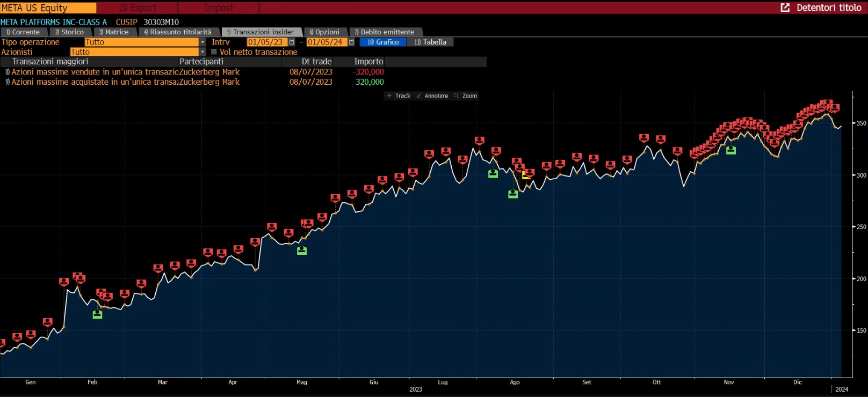Click META US Equity ticker field
The width and height of the screenshot is (868, 397).
coord(48,8)
